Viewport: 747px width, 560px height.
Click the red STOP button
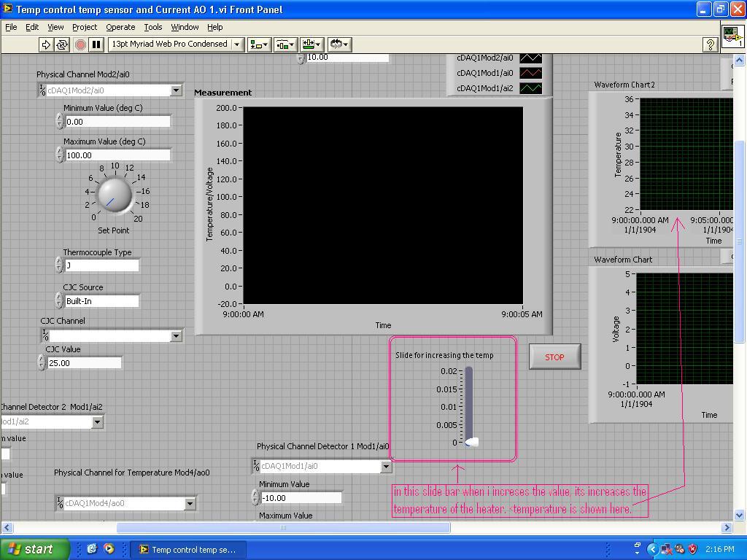(554, 357)
